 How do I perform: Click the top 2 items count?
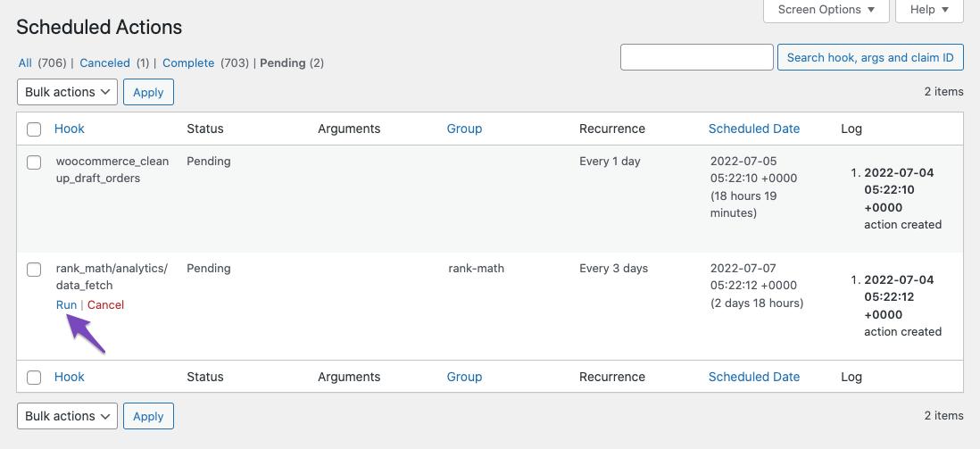(943, 92)
